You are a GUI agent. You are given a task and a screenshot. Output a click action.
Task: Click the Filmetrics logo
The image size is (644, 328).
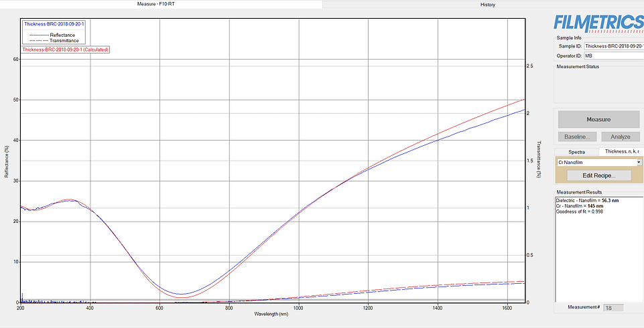(x=598, y=23)
